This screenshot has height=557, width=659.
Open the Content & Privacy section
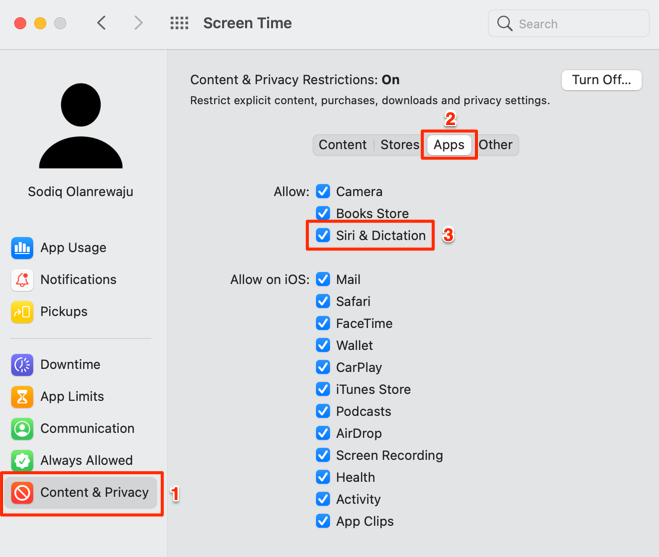click(93, 493)
